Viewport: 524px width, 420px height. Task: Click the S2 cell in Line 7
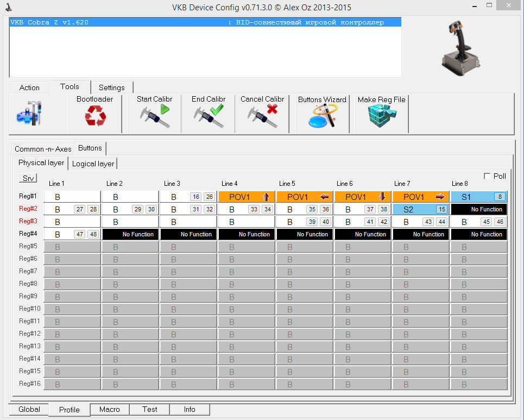(420, 209)
